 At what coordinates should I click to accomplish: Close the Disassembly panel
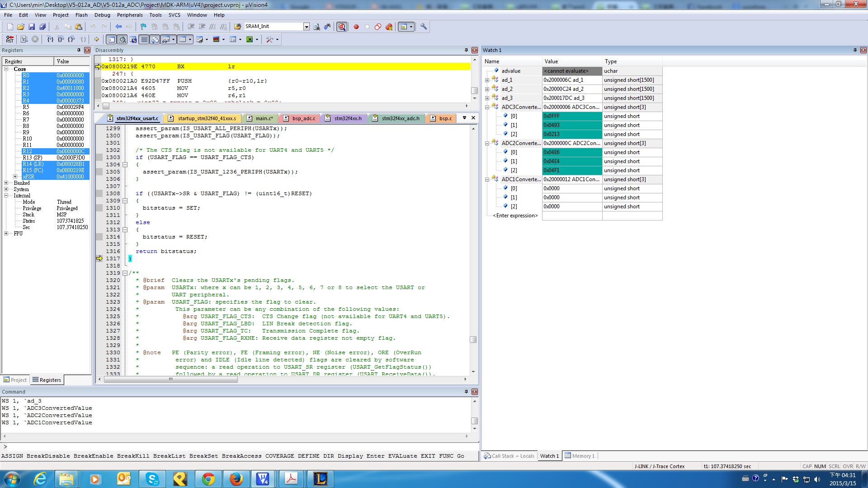[475, 50]
